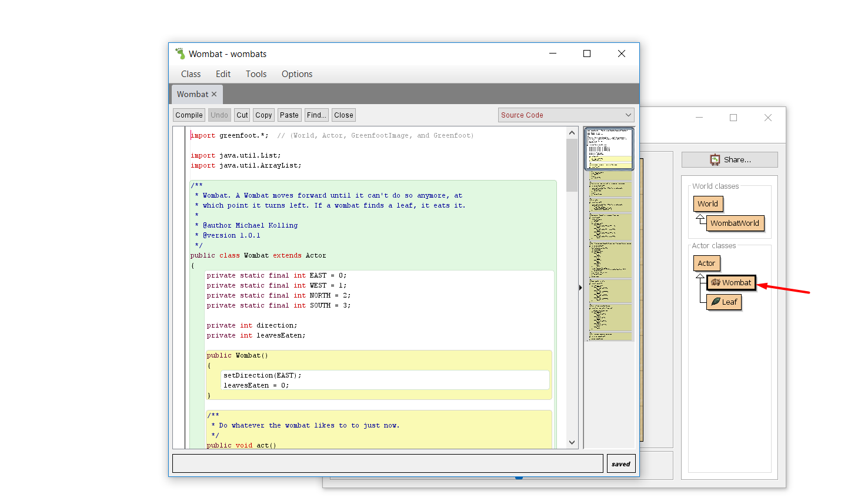Click the Paste button
The image size is (861, 504).
point(289,115)
